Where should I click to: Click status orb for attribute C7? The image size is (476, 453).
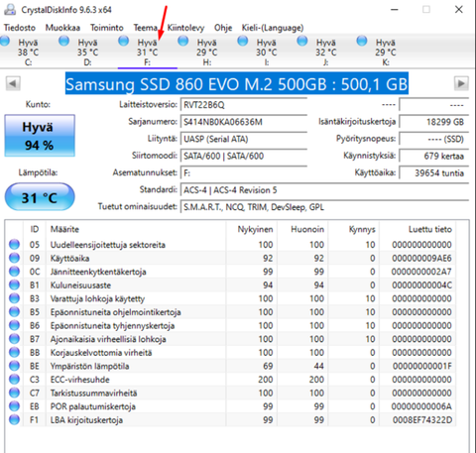point(14,393)
